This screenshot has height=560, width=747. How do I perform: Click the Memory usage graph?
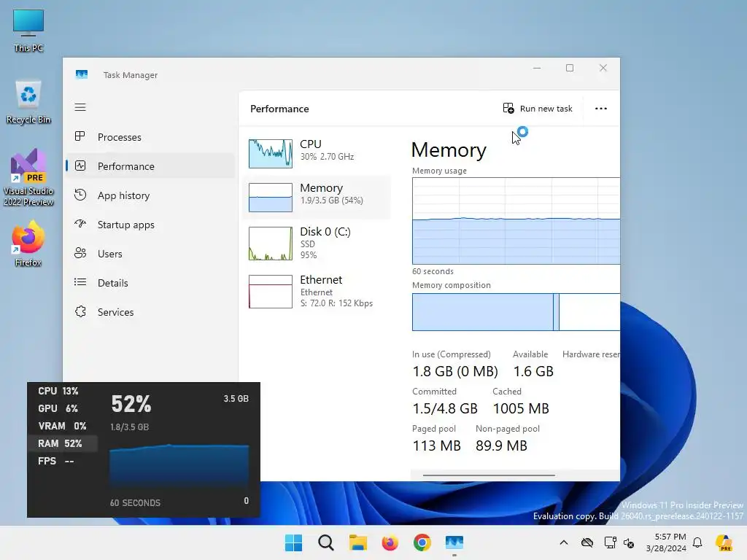(x=516, y=221)
